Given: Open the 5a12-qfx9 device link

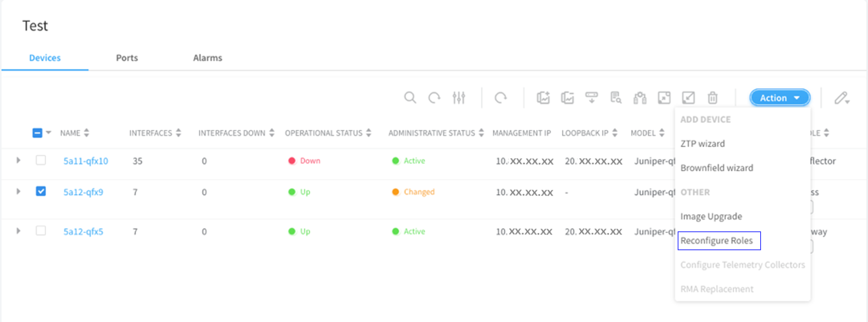Looking at the screenshot, I should coord(83,192).
